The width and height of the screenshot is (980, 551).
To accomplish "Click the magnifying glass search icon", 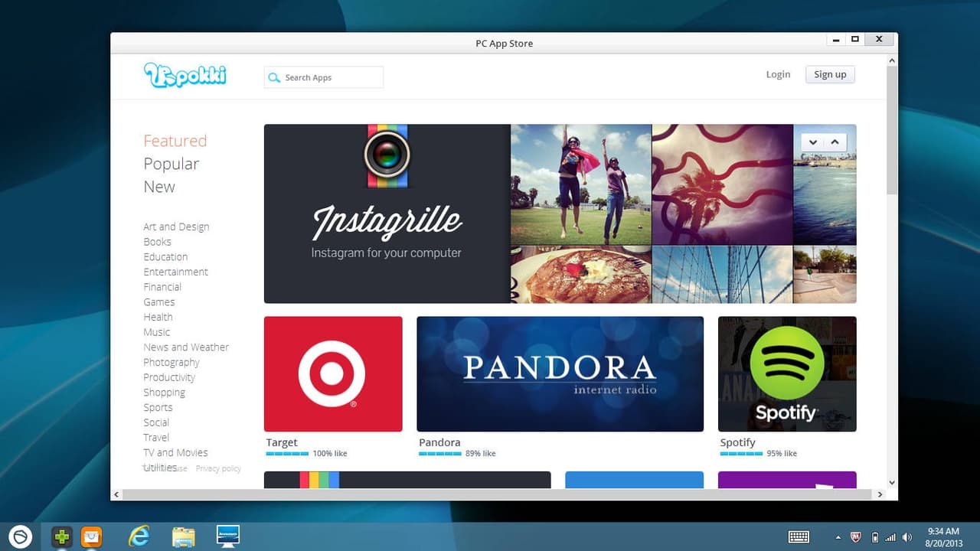I will point(274,77).
